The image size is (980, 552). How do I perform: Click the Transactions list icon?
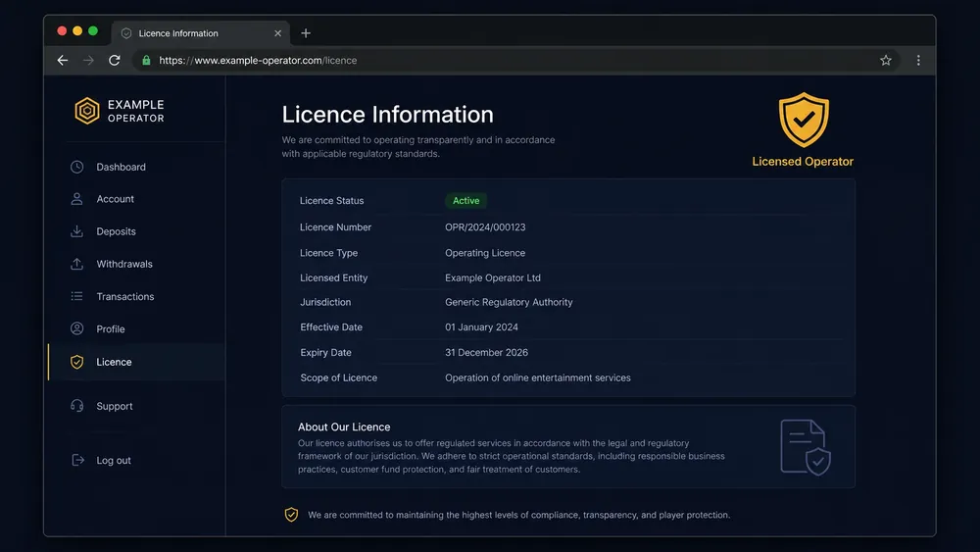pyautogui.click(x=76, y=296)
